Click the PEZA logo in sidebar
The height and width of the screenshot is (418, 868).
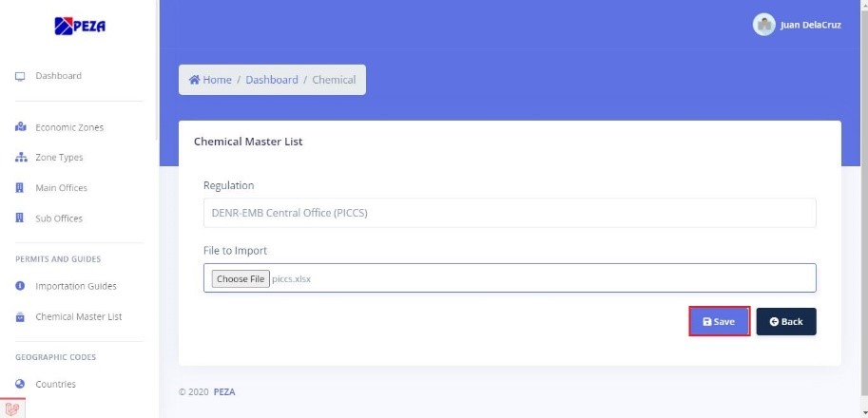coord(79,27)
